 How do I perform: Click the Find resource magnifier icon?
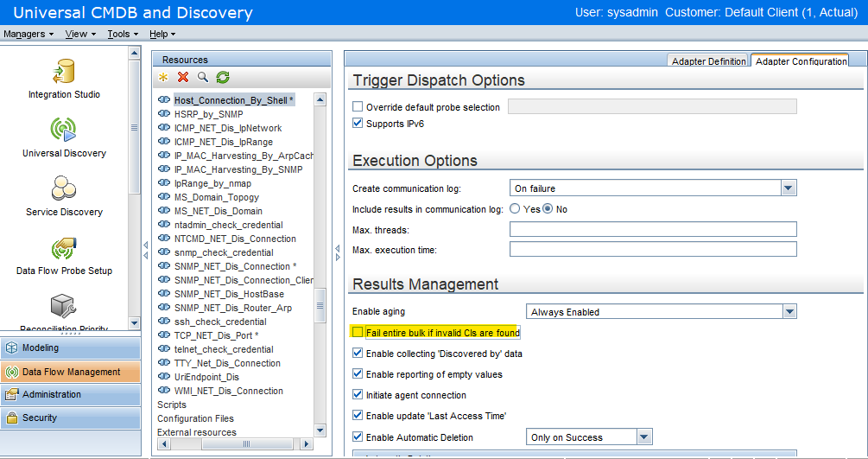click(x=203, y=78)
